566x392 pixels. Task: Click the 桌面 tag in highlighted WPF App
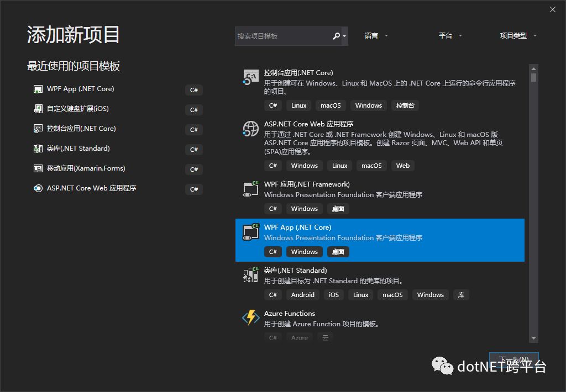(x=338, y=252)
